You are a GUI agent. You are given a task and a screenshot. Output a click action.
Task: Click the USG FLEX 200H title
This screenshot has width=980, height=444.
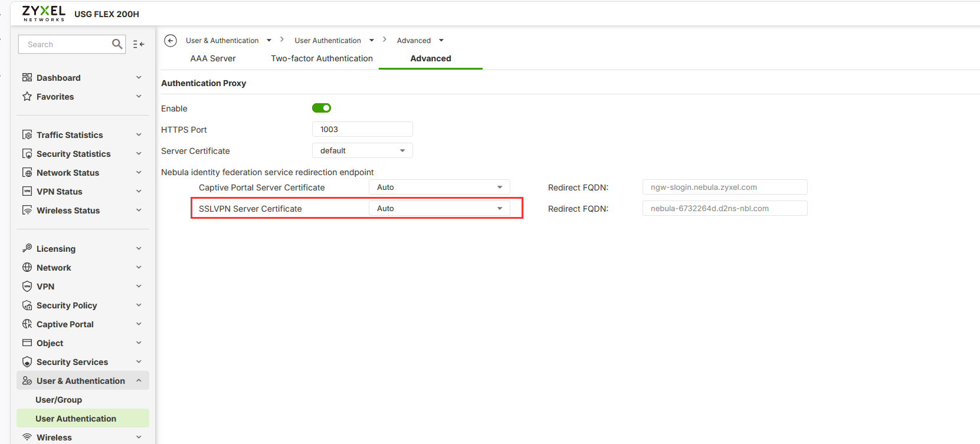point(107,14)
